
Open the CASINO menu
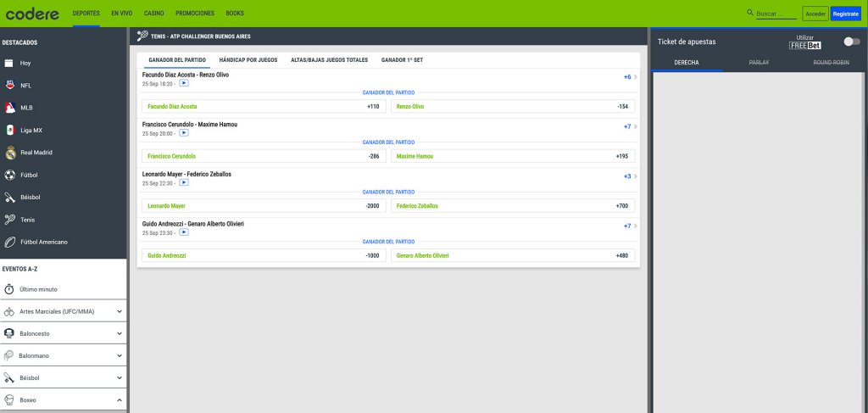point(154,14)
